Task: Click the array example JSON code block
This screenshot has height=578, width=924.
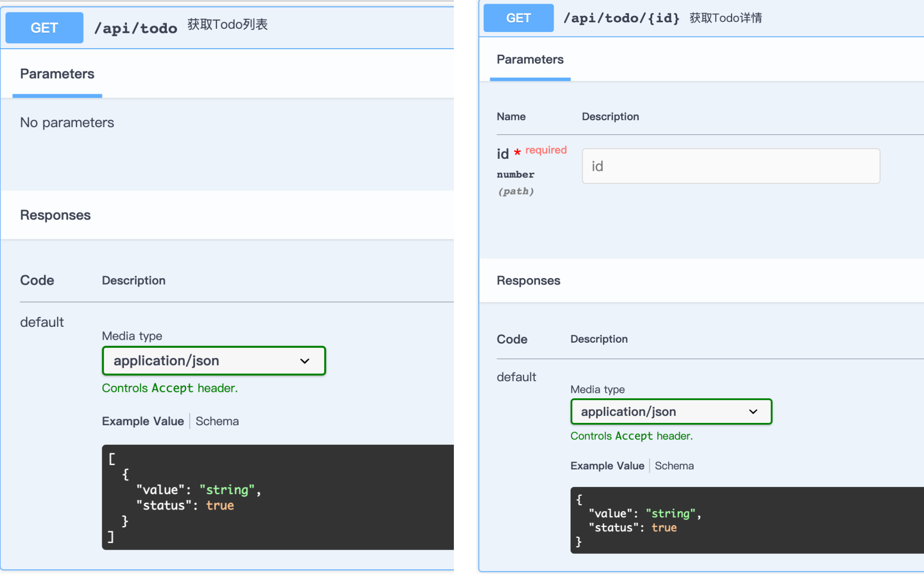Action: pos(278,497)
